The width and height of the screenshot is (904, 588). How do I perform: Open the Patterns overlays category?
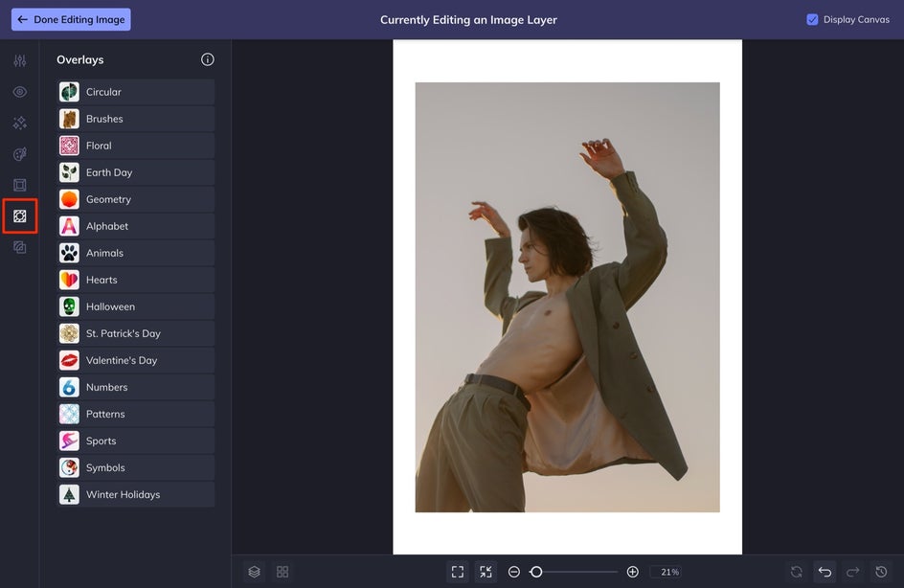coord(137,414)
